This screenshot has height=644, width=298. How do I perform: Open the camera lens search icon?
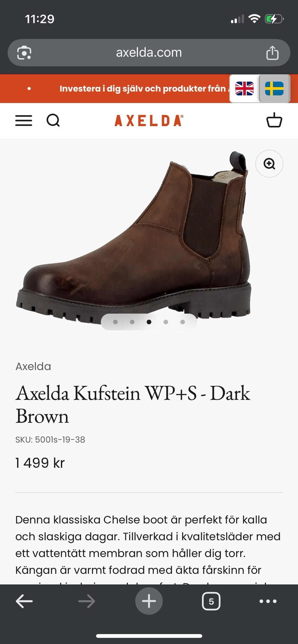[24, 52]
